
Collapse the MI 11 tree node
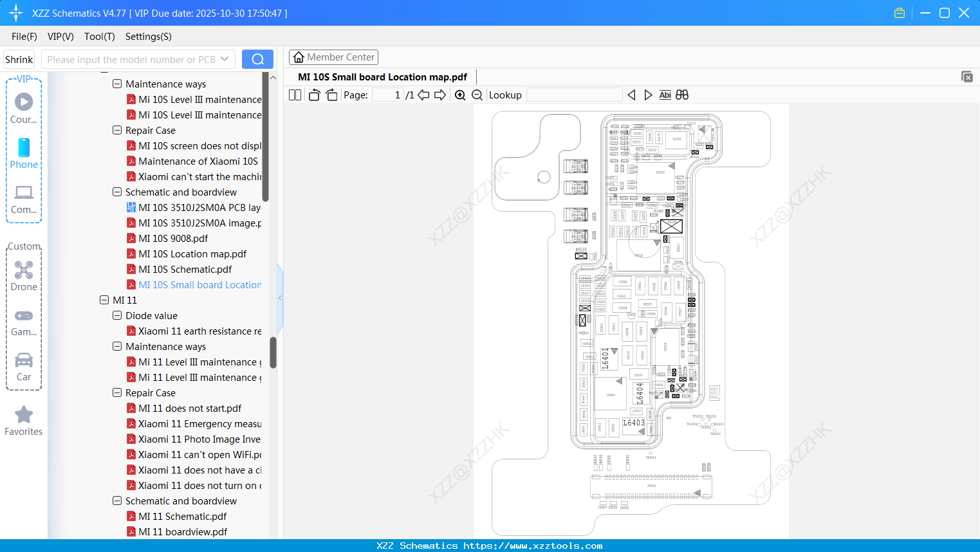click(x=104, y=300)
